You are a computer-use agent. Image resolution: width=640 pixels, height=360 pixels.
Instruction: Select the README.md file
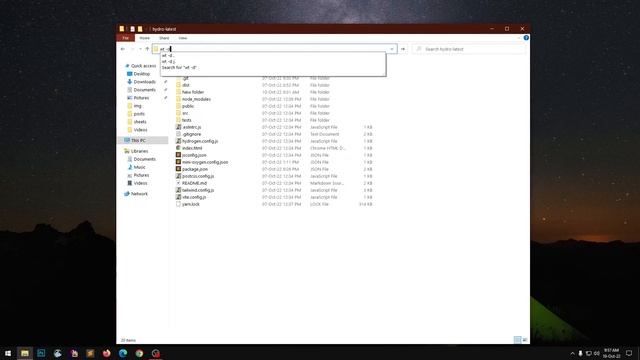point(194,183)
